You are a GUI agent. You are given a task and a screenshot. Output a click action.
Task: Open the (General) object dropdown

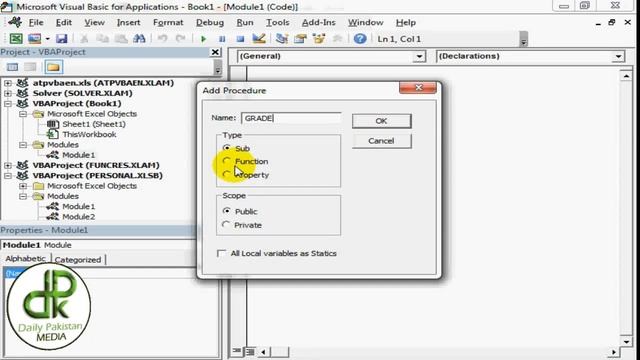[419, 56]
